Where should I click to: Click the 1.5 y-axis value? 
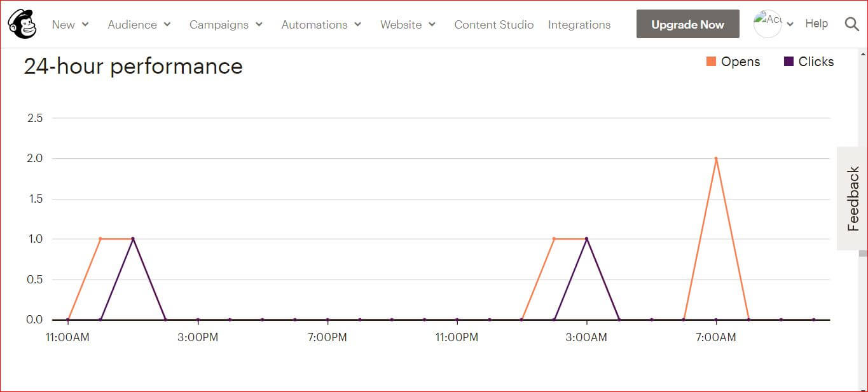(x=35, y=199)
